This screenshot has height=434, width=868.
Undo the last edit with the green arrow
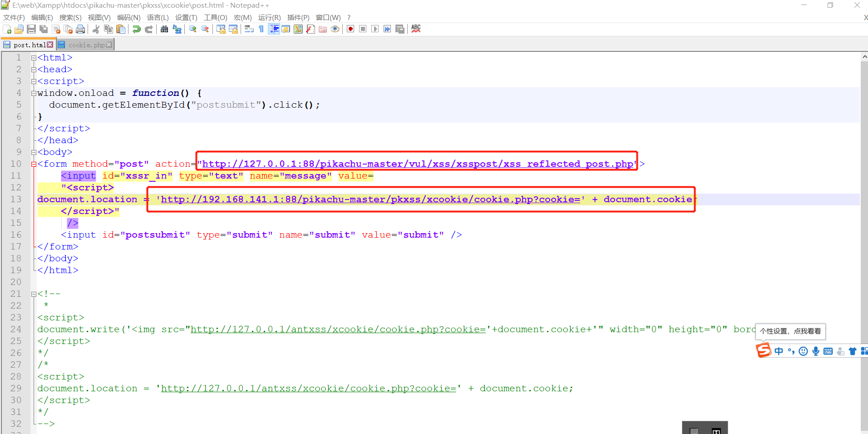coord(136,29)
